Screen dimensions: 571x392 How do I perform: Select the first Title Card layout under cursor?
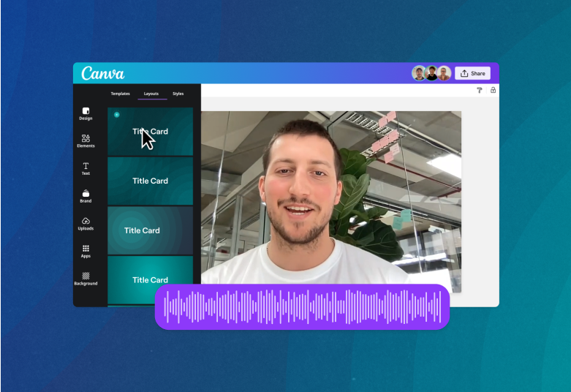pos(150,132)
